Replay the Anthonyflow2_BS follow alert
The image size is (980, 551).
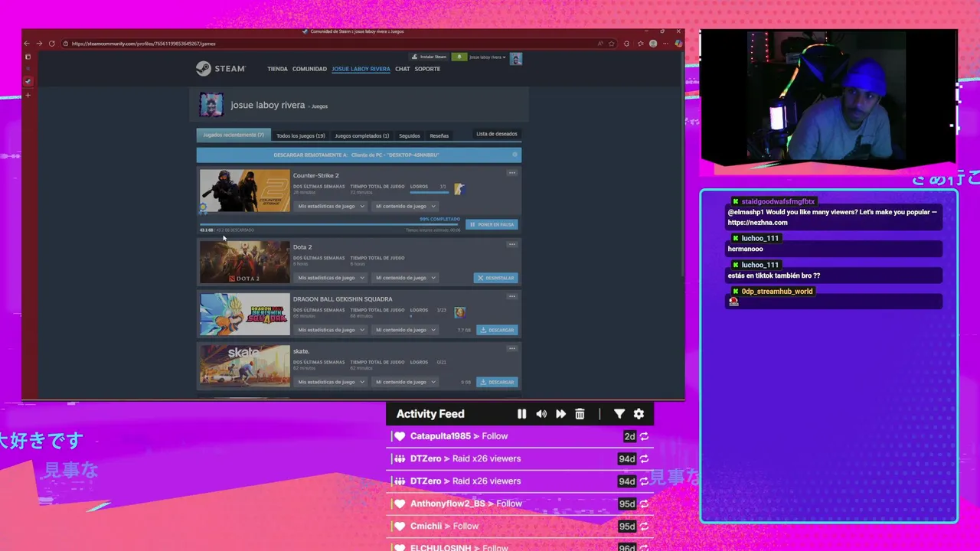(644, 504)
